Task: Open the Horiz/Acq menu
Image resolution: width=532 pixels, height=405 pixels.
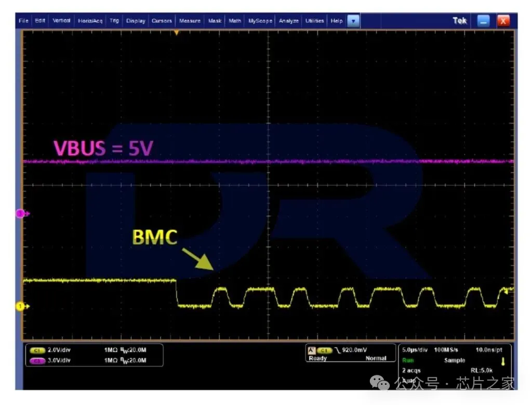Action: (x=90, y=21)
